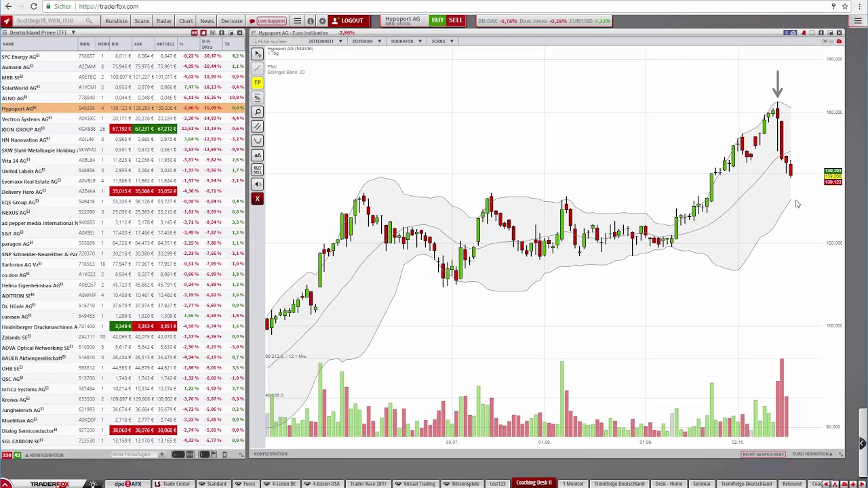Expand the KONFIGURATION panel under watchlist
868x488 pixels.
coord(44,455)
